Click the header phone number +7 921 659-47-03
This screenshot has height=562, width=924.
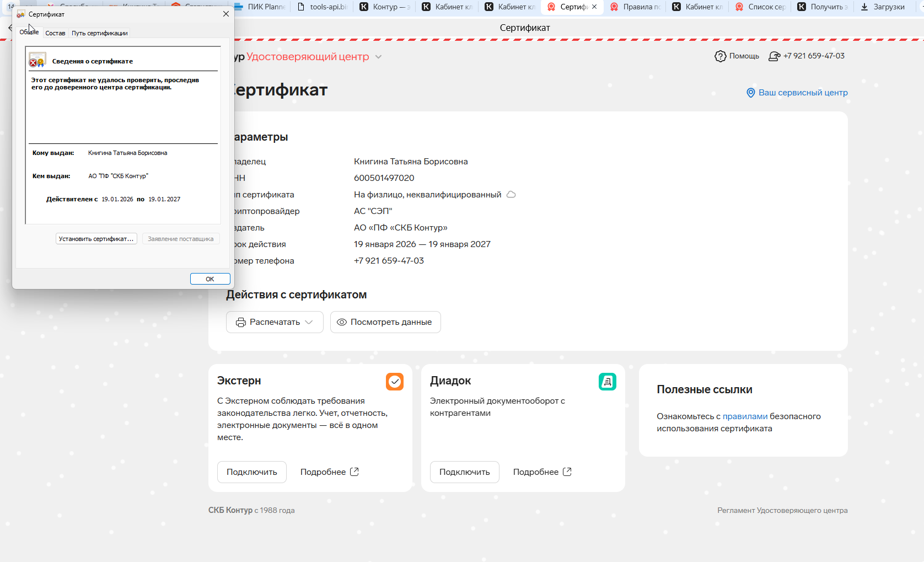click(814, 56)
